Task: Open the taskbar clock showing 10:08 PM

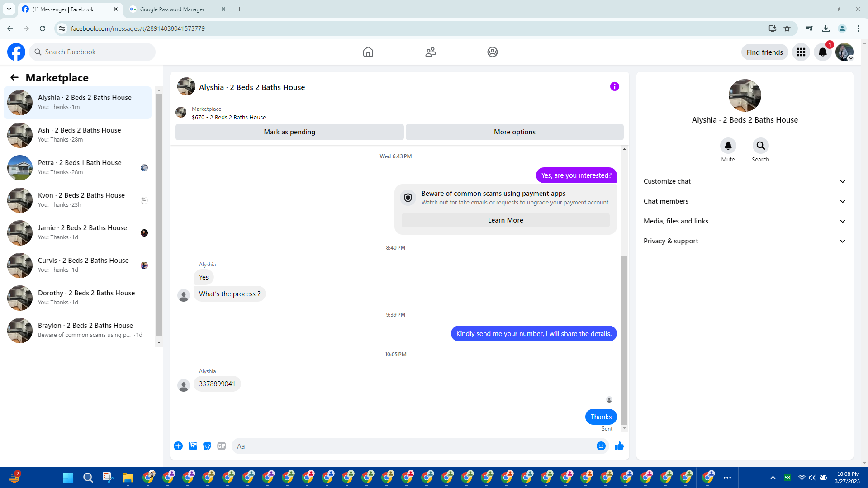Action: (847, 478)
